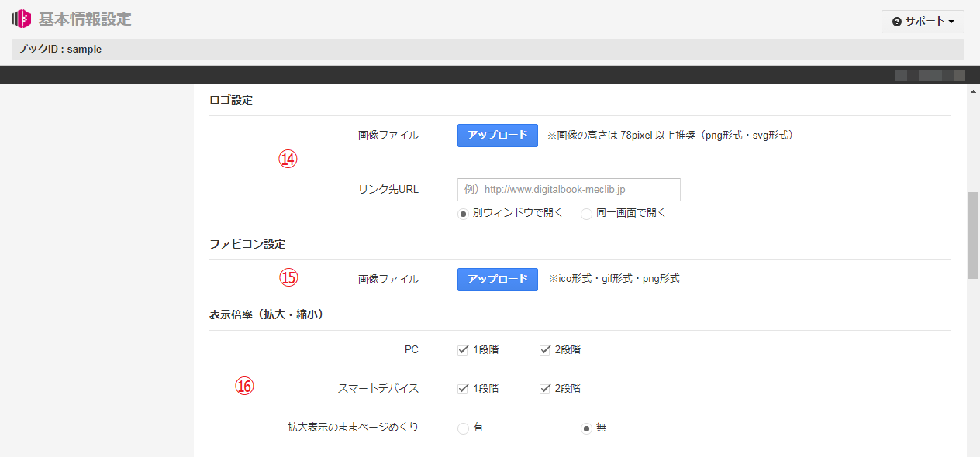Click the scrollbar up arrow
980x457 pixels.
click(973, 91)
